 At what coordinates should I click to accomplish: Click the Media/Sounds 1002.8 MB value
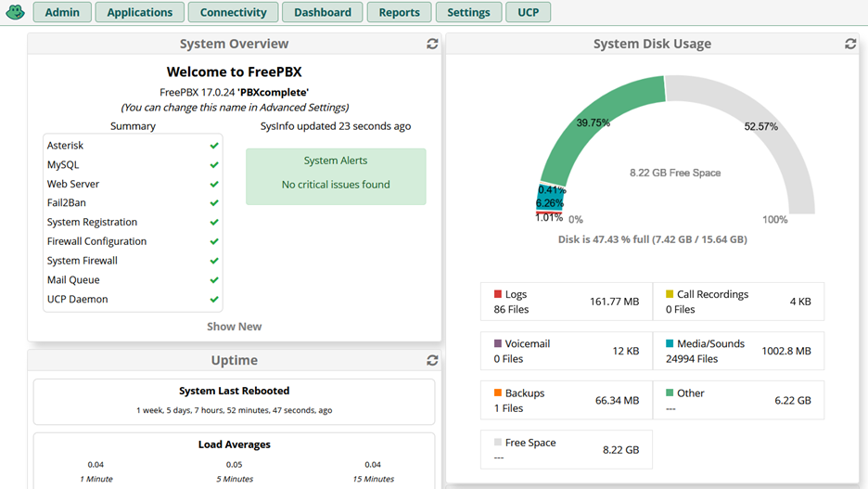click(786, 351)
